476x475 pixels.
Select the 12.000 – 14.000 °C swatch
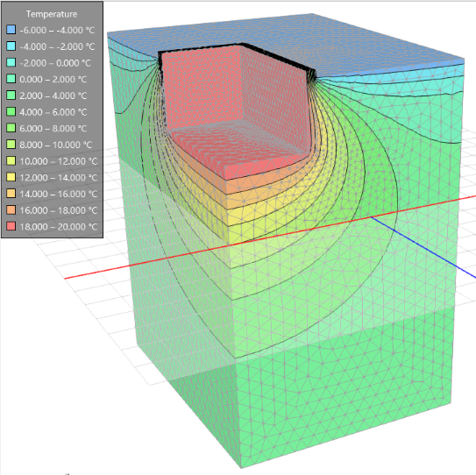[x=11, y=177]
